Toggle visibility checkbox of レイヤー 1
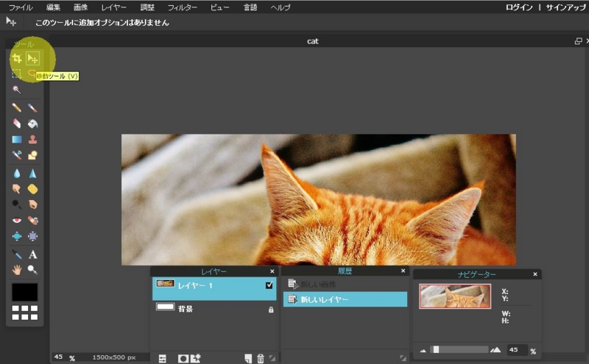This screenshot has height=364, width=589. (x=269, y=285)
